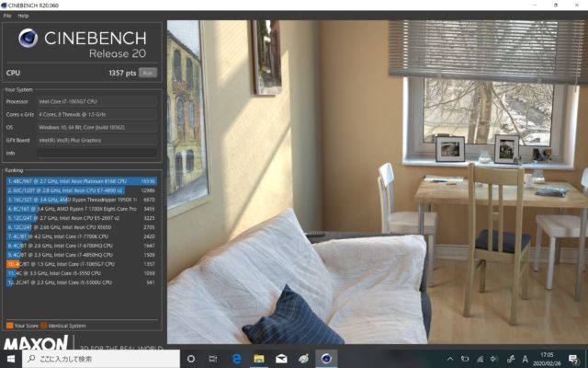Image resolution: width=588 pixels, height=368 pixels.
Task: Maximize the Cinebench window
Action: point(556,6)
